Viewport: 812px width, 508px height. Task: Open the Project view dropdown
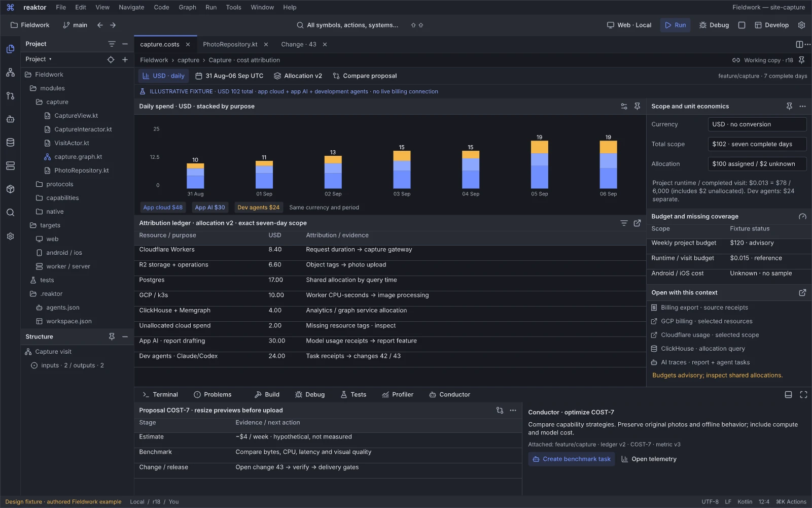tap(39, 59)
